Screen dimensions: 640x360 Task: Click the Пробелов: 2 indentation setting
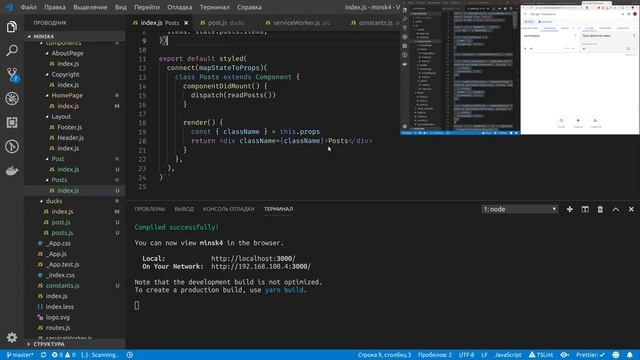435,355
